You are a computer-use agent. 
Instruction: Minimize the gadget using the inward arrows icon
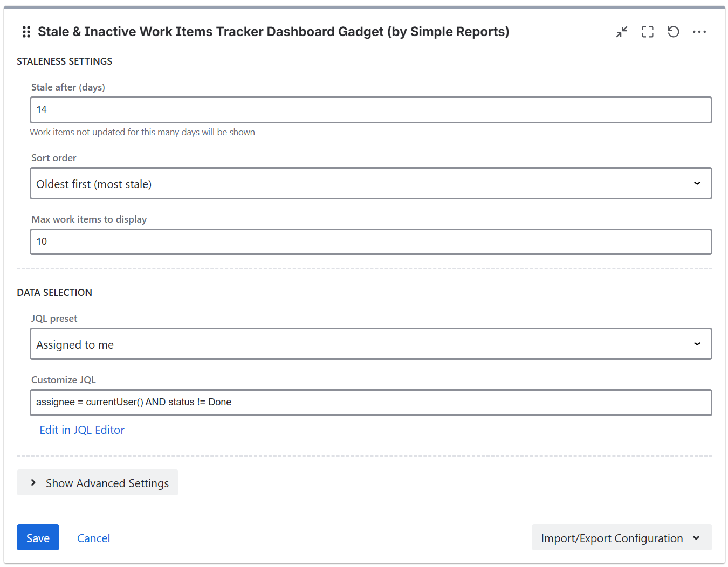point(622,32)
